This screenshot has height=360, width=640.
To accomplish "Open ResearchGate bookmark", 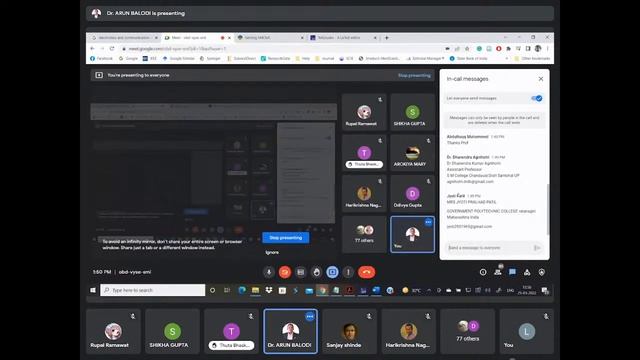I will (276, 58).
